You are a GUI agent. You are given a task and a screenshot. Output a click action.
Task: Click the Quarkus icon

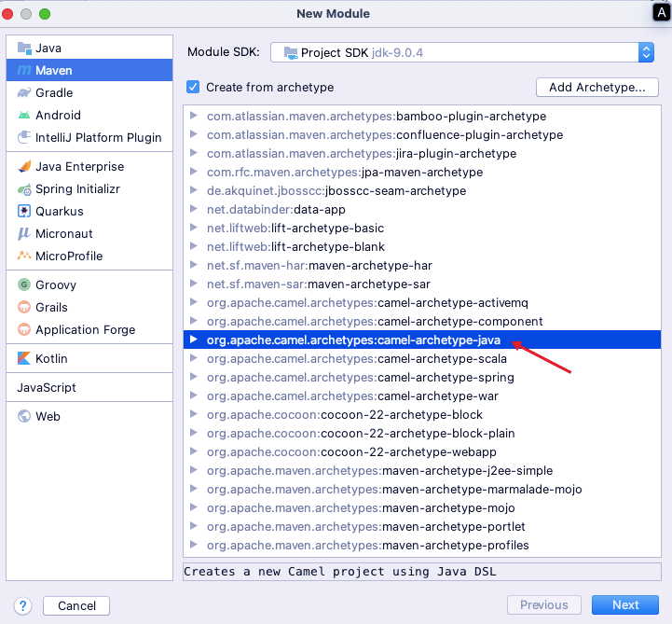(24, 211)
